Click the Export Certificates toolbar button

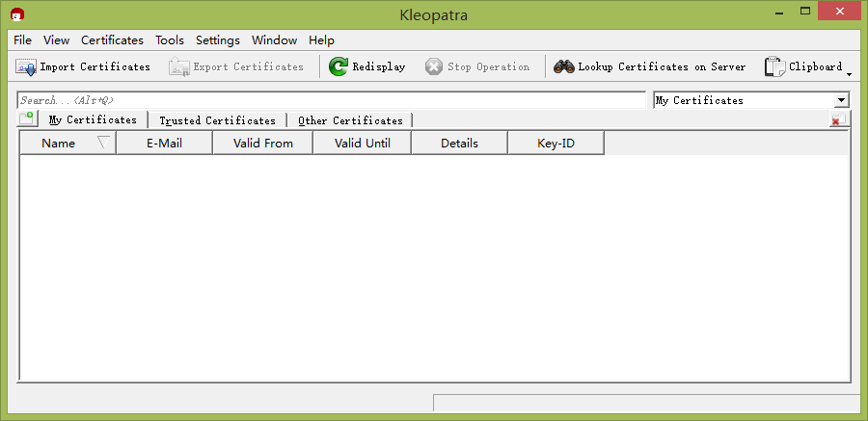[x=236, y=66]
